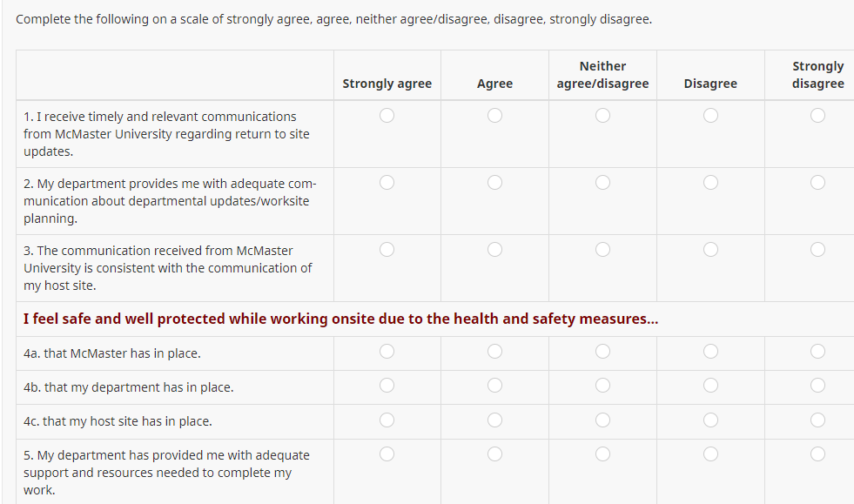Pick Disagree for question 2 departmental updates

tap(710, 182)
